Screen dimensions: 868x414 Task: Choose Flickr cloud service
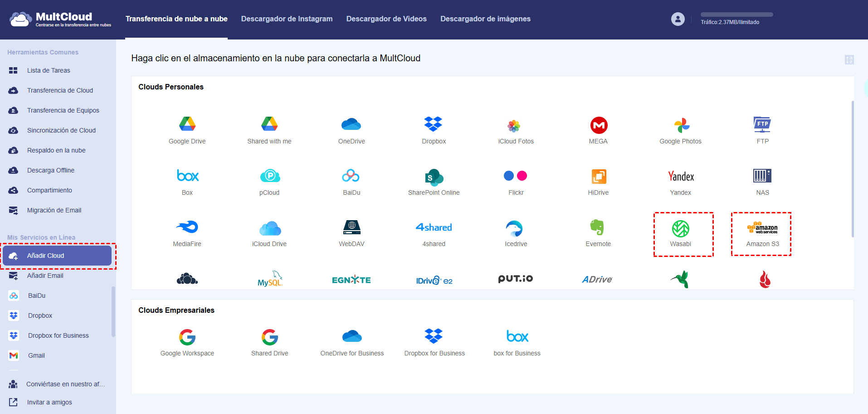coord(516,182)
